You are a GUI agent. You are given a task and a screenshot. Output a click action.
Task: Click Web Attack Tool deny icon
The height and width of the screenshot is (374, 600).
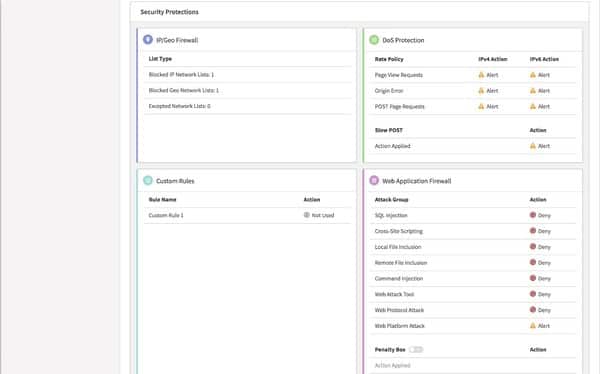[x=533, y=294]
